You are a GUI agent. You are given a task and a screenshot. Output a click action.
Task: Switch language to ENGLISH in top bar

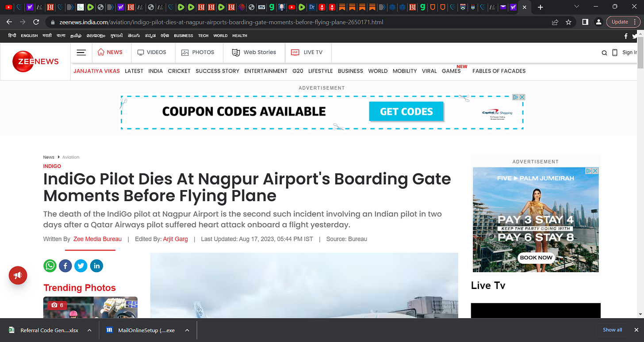[29, 36]
